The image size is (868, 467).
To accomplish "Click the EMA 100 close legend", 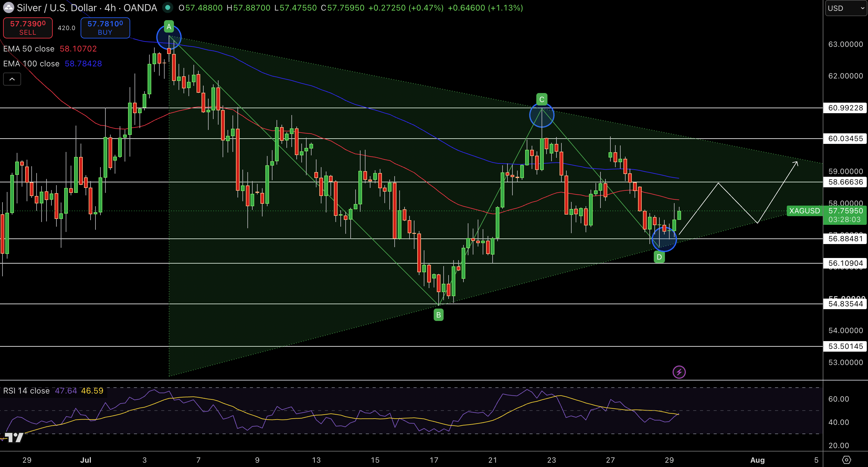I will click(52, 64).
